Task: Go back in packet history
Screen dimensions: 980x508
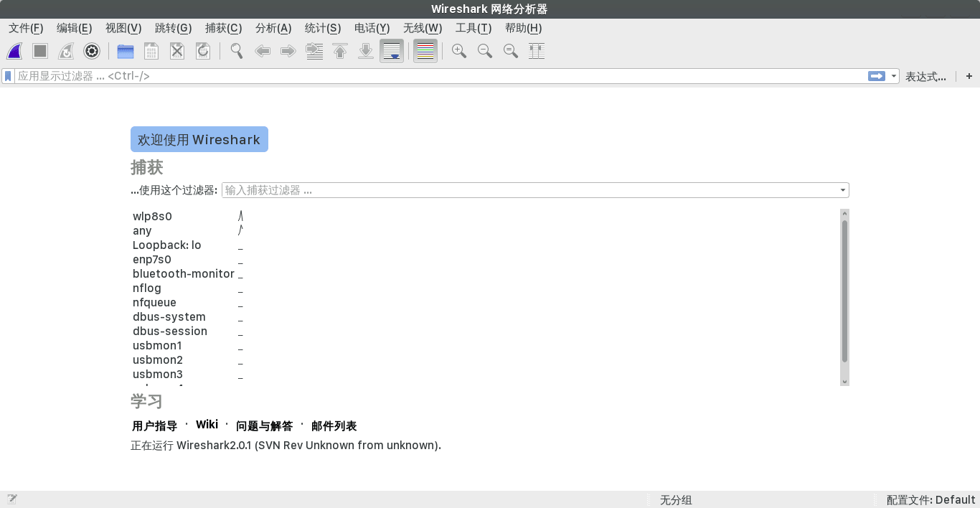Action: click(x=263, y=51)
